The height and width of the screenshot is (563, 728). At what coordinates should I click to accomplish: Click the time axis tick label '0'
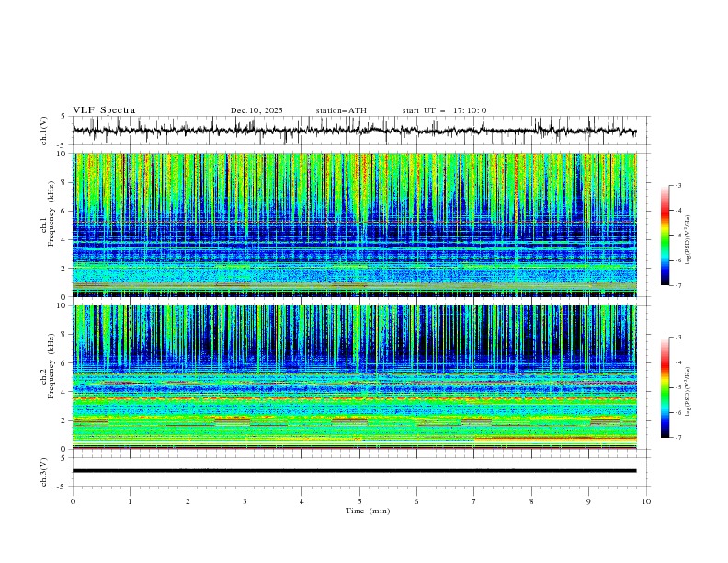coord(73,501)
